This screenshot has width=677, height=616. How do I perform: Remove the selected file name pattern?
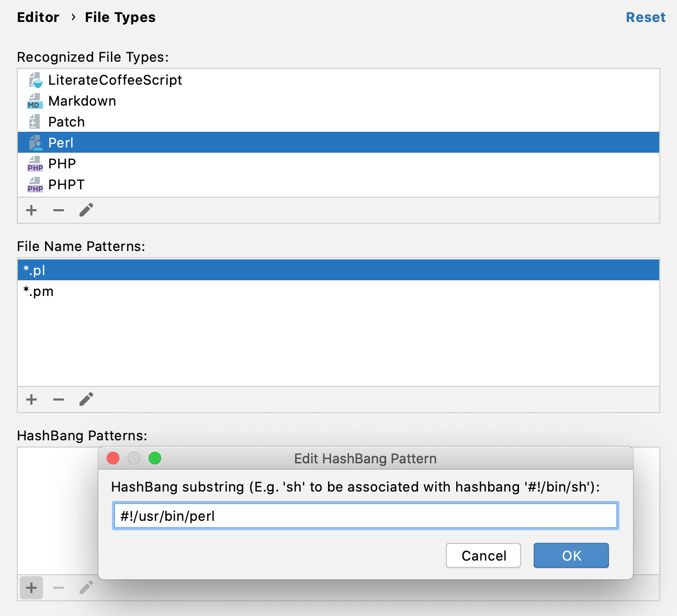coord(59,400)
